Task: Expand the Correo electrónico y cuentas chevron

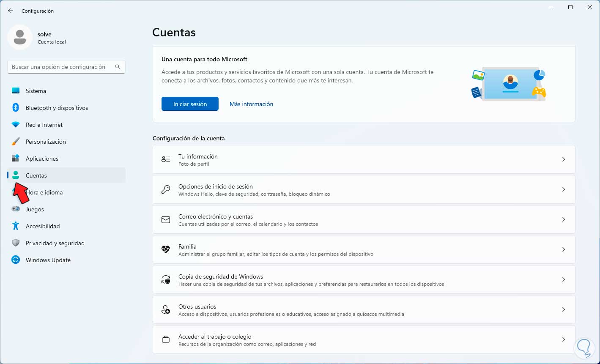Action: [564, 219]
